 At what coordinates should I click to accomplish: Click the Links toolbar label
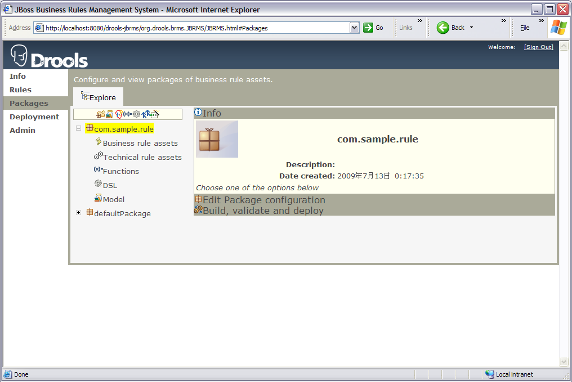pos(406,28)
